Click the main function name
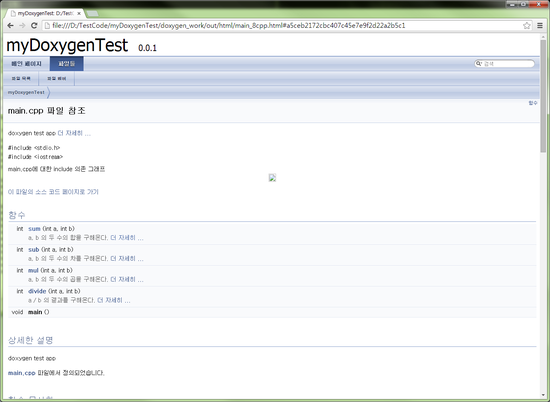The height and width of the screenshot is (402, 550). (35, 312)
